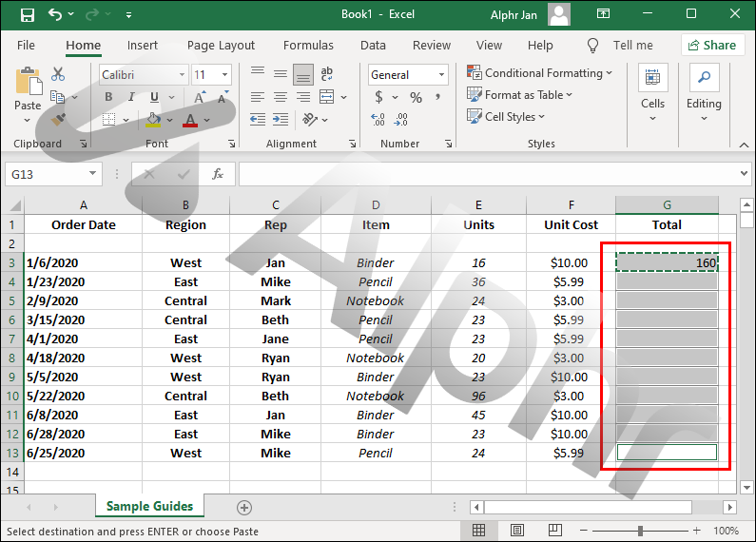The image size is (756, 542).
Task: Add a new sheet with plus icon
Action: 244,507
